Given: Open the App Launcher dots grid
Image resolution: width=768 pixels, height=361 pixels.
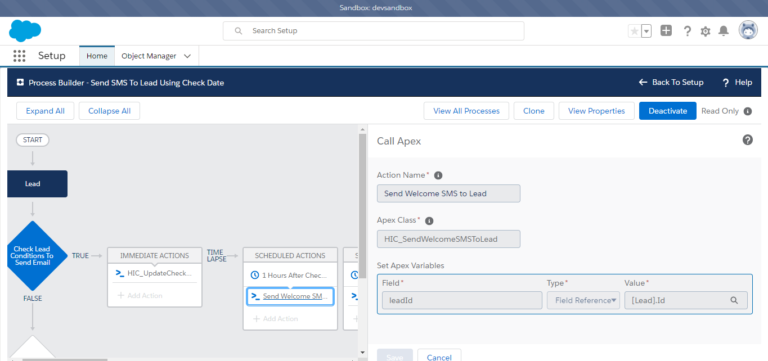Looking at the screenshot, I should (x=19, y=56).
